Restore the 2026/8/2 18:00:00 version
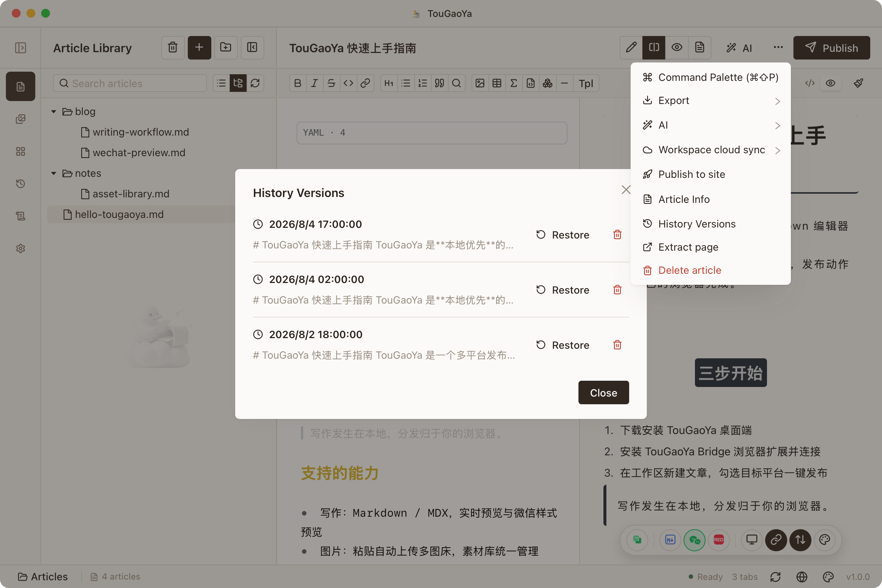 point(563,345)
